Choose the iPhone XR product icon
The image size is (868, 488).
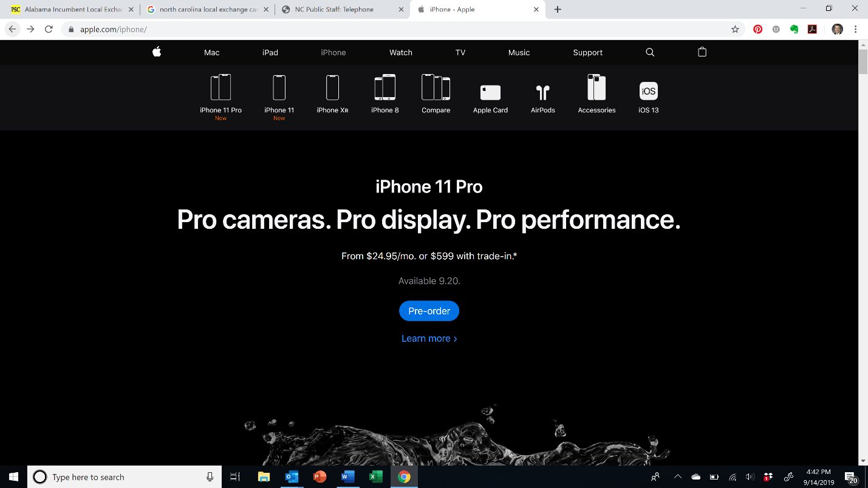click(x=332, y=88)
